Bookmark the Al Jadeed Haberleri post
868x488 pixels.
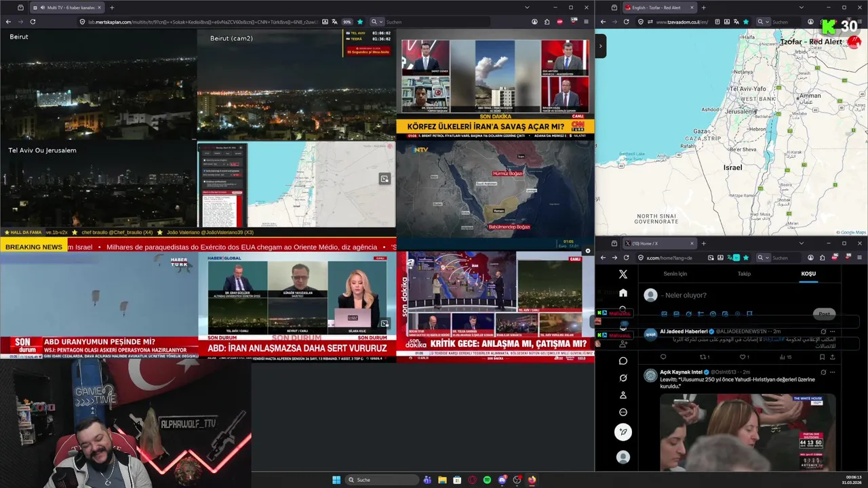[x=822, y=357]
